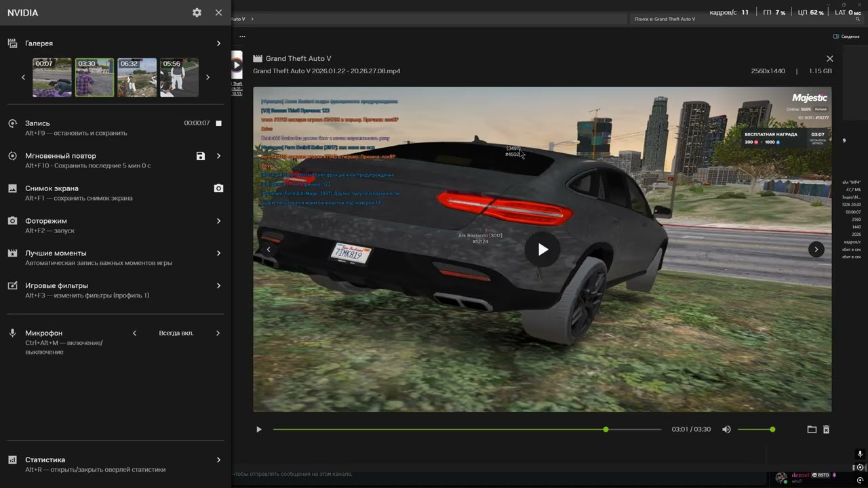Select the 00:07 gallery thumbnail
The image size is (868, 488).
(52, 77)
